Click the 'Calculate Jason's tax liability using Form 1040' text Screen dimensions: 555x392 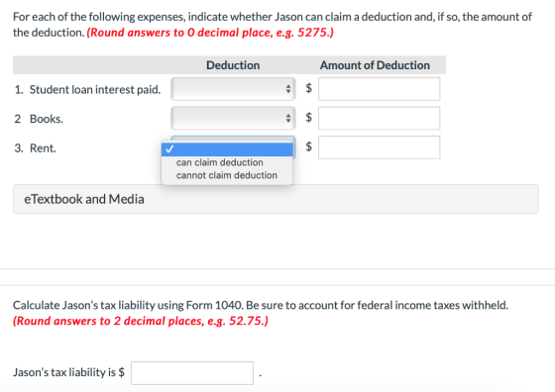128,305
